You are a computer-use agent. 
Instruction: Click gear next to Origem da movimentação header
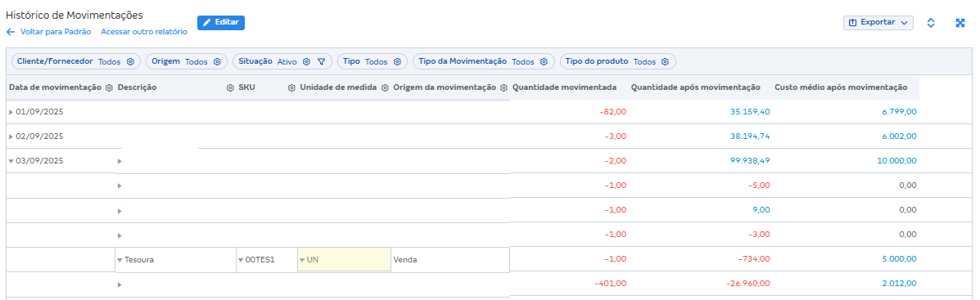pyautogui.click(x=504, y=88)
